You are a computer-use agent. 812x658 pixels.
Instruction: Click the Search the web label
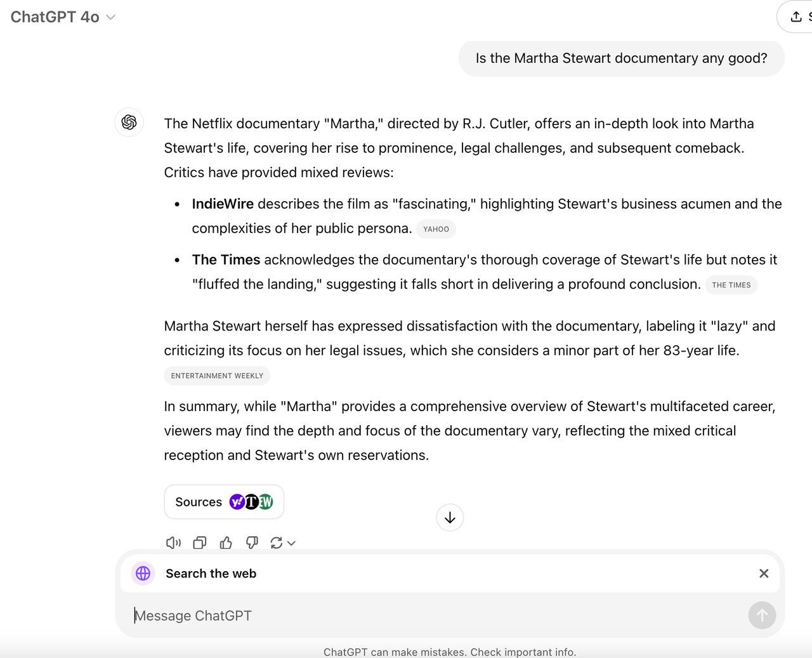tap(211, 574)
